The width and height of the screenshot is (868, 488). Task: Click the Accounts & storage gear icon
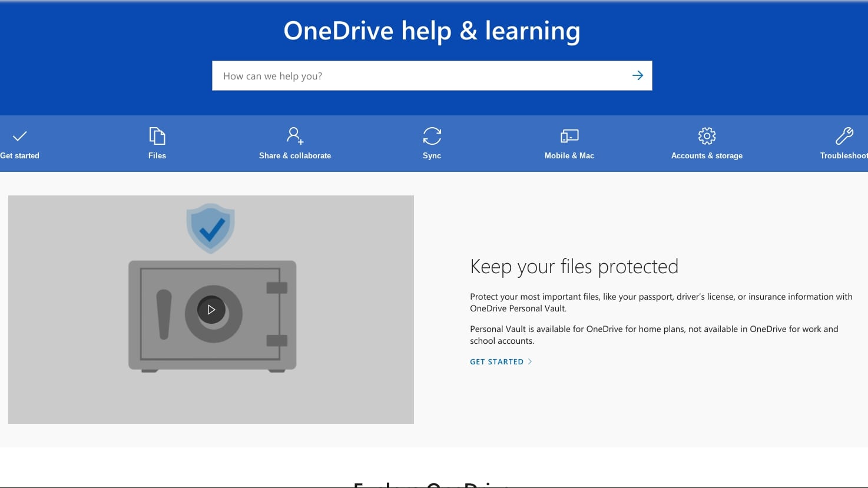(x=707, y=136)
